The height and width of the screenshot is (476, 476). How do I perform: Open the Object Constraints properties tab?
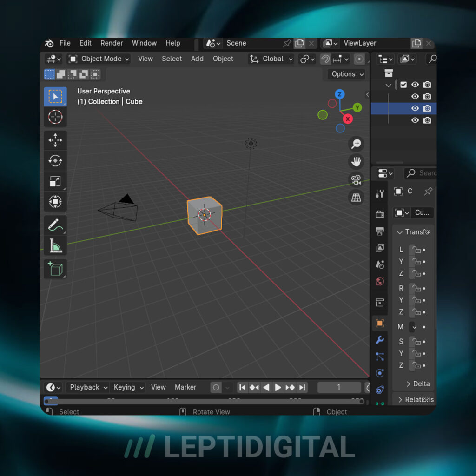[380, 390]
